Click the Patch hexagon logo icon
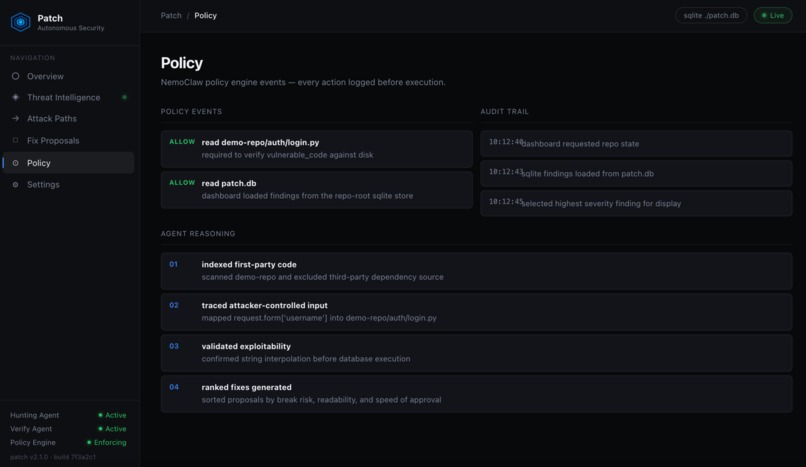 click(x=21, y=22)
